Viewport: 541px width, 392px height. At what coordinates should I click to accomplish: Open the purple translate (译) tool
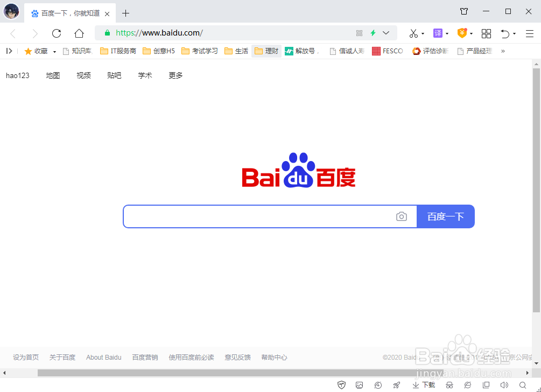click(x=437, y=33)
